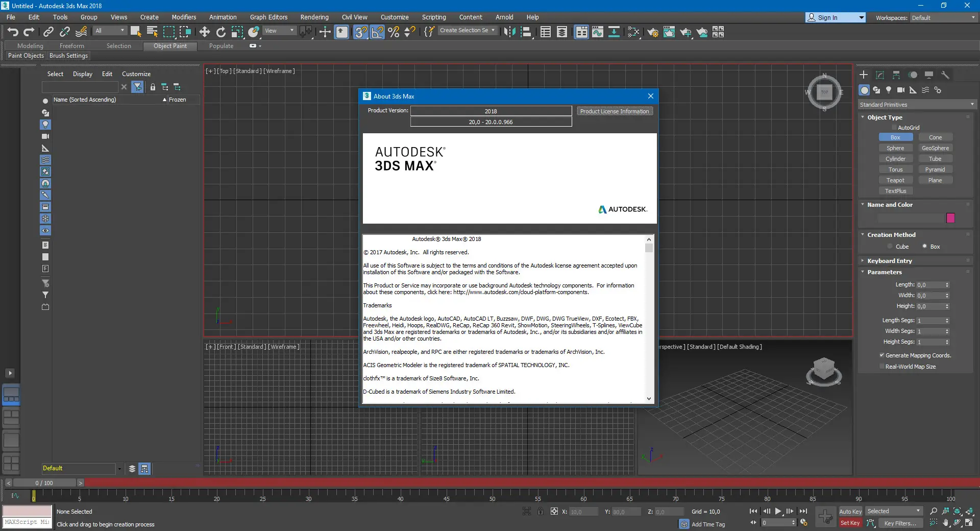
Task: Open Render Setup teapot icon
Action: click(652, 33)
